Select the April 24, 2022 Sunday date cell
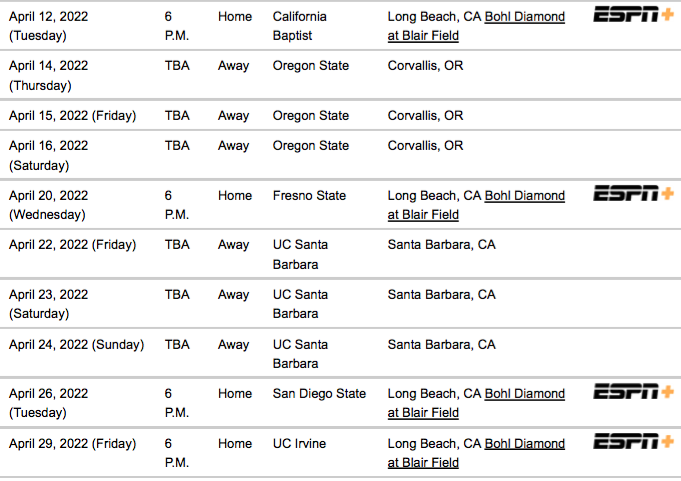 [76, 344]
